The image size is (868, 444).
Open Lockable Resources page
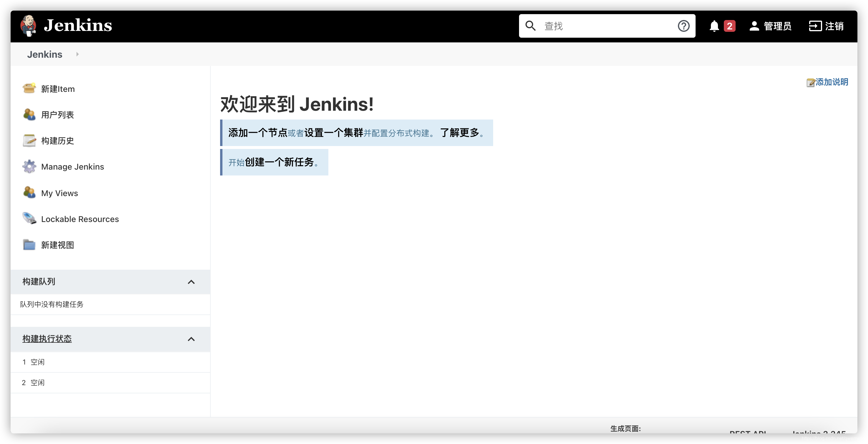(x=80, y=219)
